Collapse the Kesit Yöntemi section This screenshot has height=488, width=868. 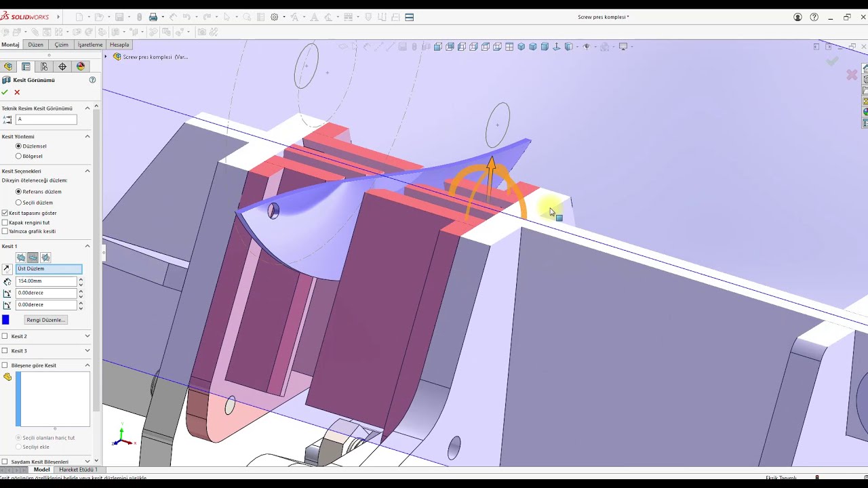click(87, 136)
